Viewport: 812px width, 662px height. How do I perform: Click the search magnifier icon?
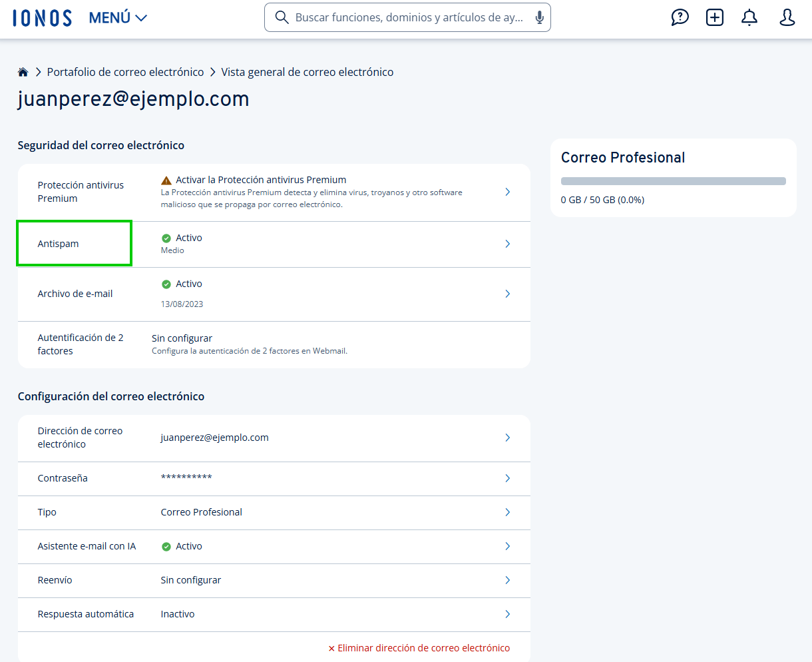point(282,17)
